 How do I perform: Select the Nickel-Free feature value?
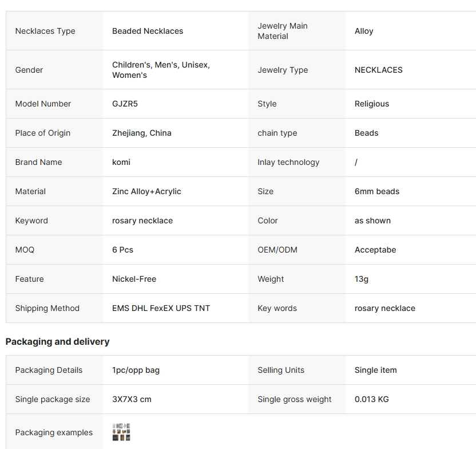[x=134, y=279]
